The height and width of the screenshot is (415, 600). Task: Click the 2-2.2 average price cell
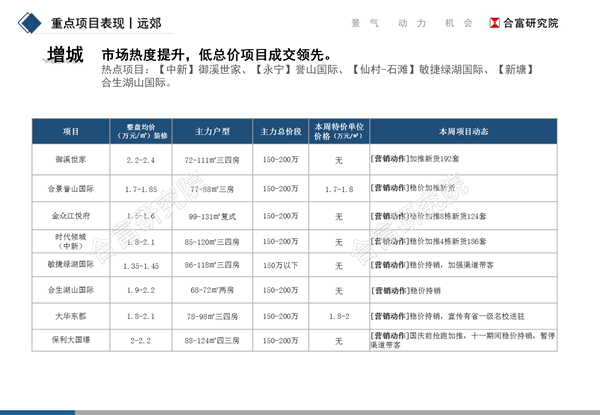pyautogui.click(x=141, y=341)
